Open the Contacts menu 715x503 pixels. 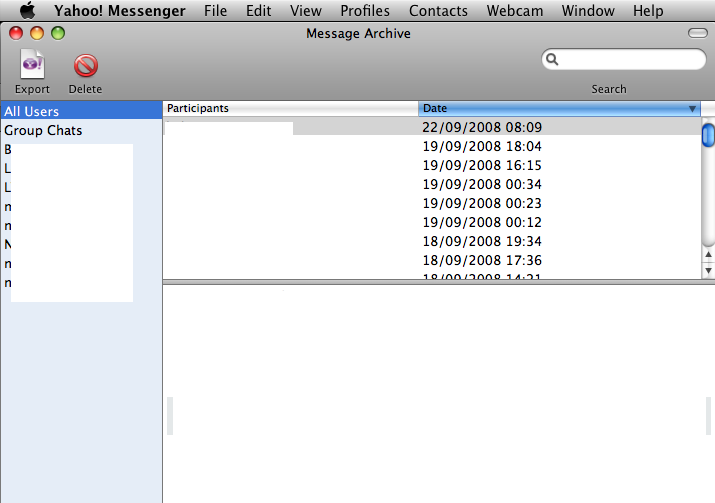pos(438,11)
